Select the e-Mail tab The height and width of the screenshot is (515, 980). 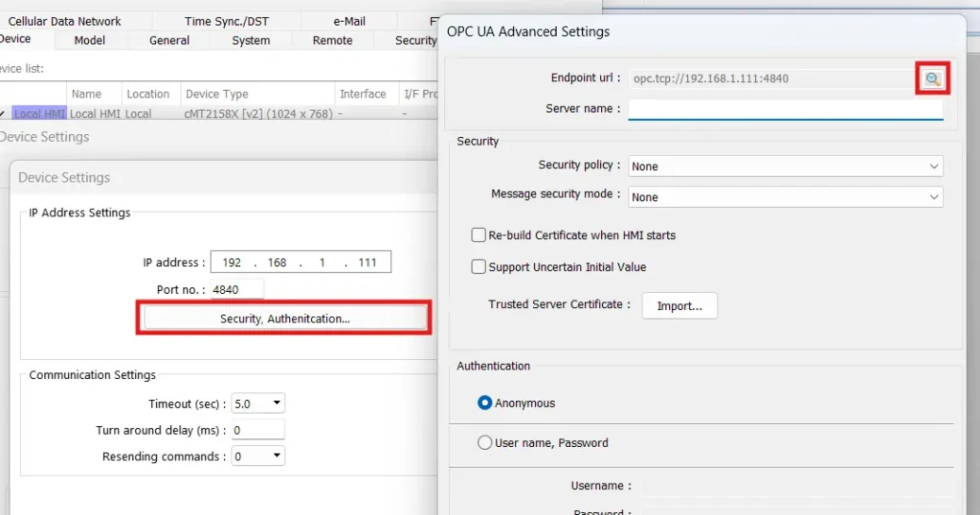(348, 21)
